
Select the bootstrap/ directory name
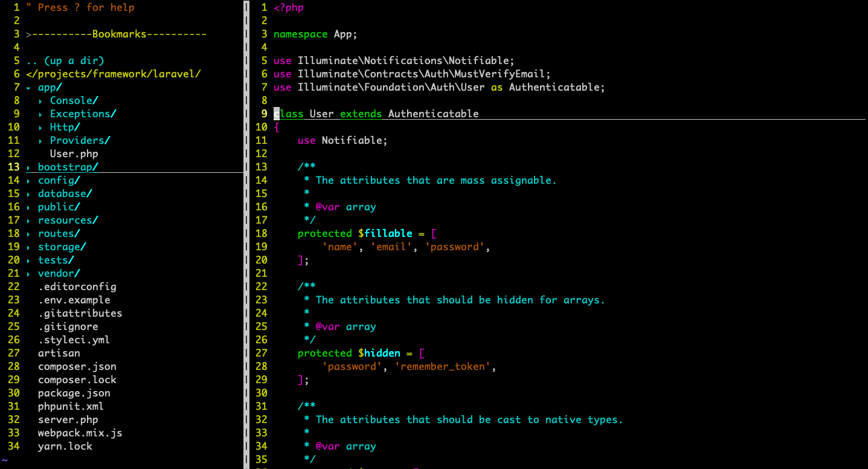tap(68, 167)
